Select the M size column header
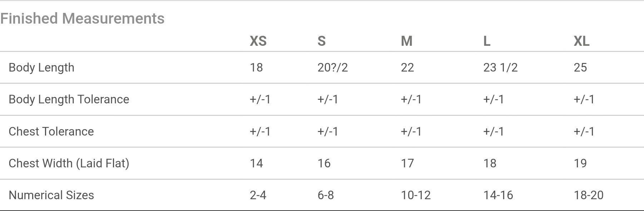644x211 pixels. pos(407,41)
